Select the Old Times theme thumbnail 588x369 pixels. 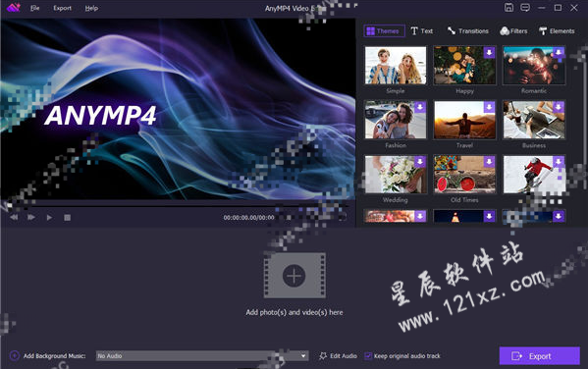coord(464,175)
